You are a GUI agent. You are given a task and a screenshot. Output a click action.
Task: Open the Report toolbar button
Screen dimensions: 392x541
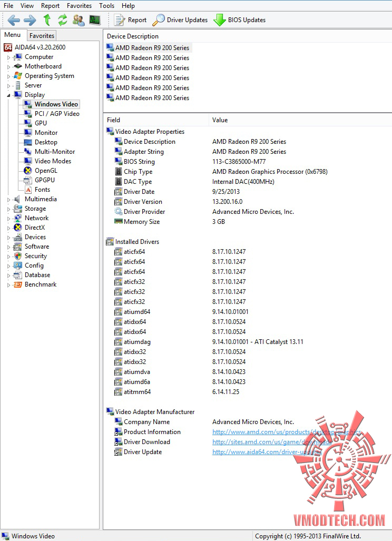click(131, 20)
